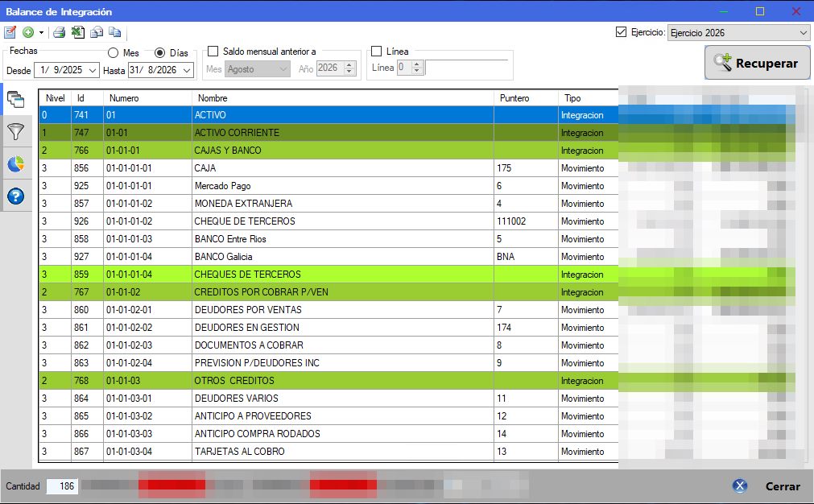Sort by the Nombre column header
Viewport: 814px width, 504px height.
(343, 98)
